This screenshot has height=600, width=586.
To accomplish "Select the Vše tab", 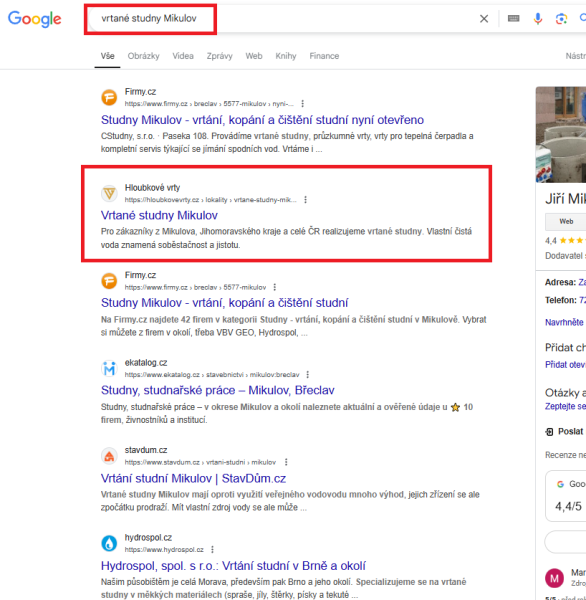I will 108,56.
